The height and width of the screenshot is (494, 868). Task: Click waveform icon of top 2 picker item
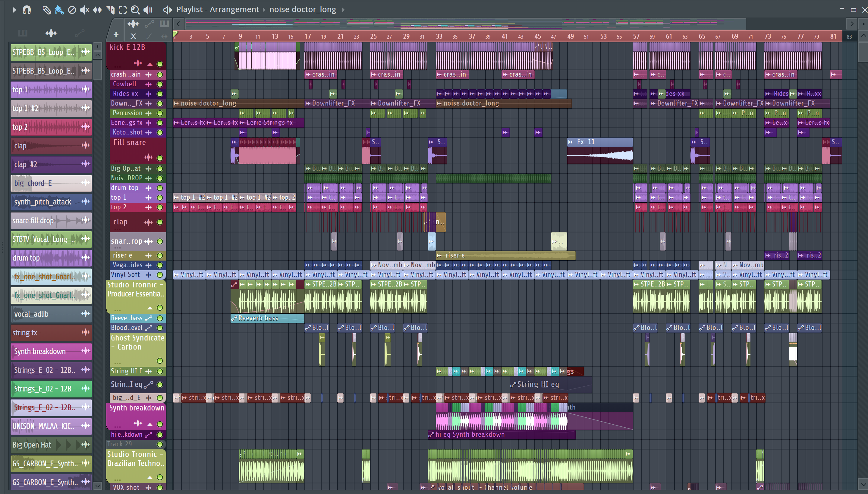86,127
